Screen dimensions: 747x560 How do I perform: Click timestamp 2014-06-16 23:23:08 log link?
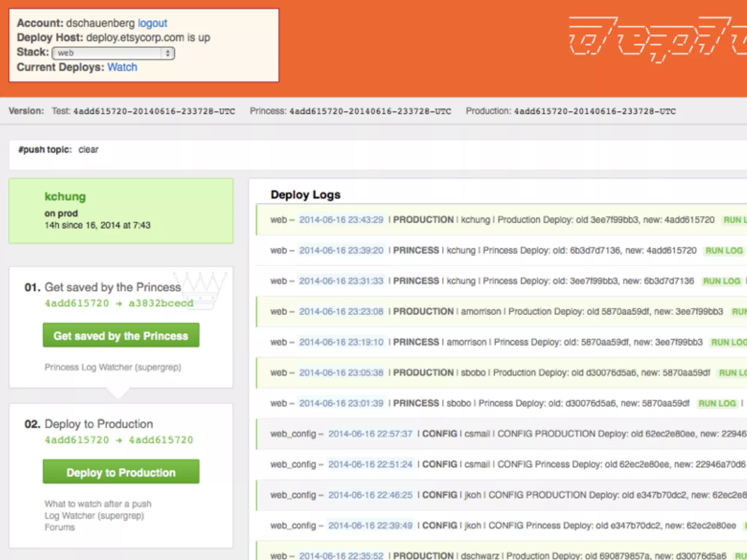tap(341, 312)
